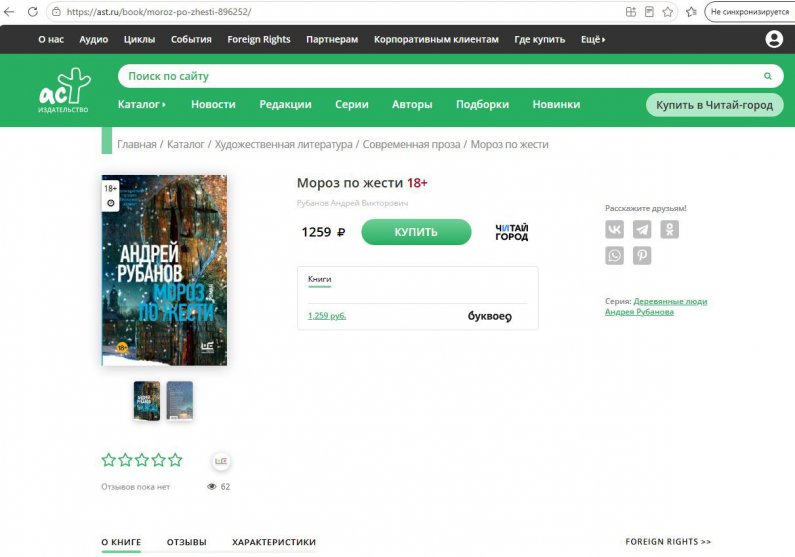Viewport: 795px width, 557px height.
Task: Go to the Подборки section
Action: coord(482,104)
